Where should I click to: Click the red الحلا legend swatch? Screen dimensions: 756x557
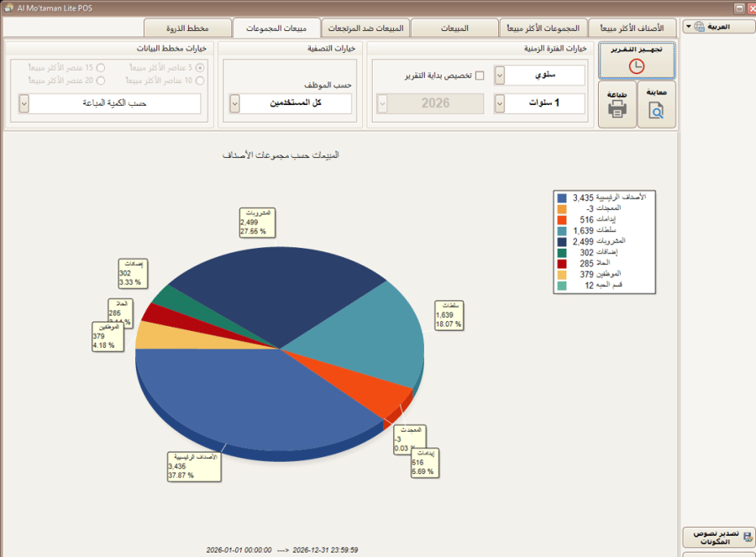pos(562,264)
